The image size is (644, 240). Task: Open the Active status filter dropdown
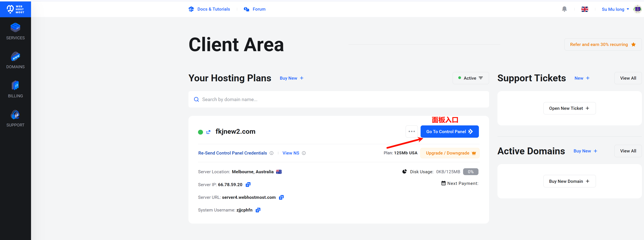coord(471,78)
